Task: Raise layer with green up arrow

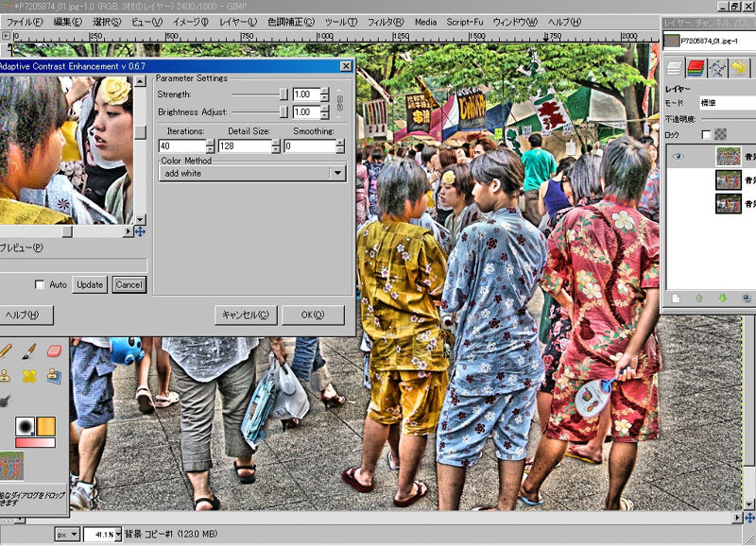Action: (699, 299)
